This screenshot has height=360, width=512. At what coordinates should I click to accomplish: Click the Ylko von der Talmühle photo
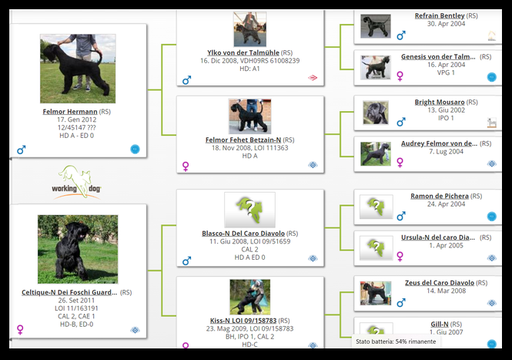pos(250,29)
